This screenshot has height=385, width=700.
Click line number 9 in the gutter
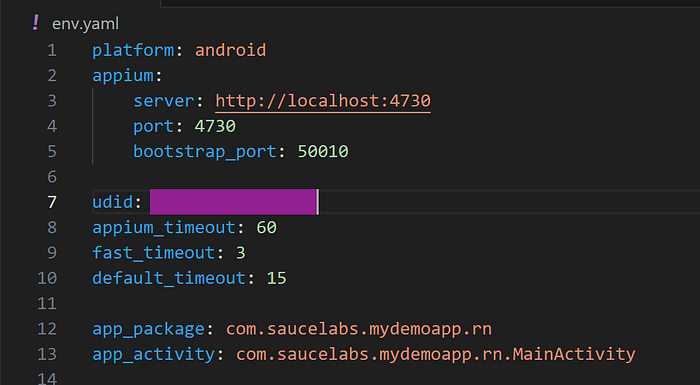52,253
